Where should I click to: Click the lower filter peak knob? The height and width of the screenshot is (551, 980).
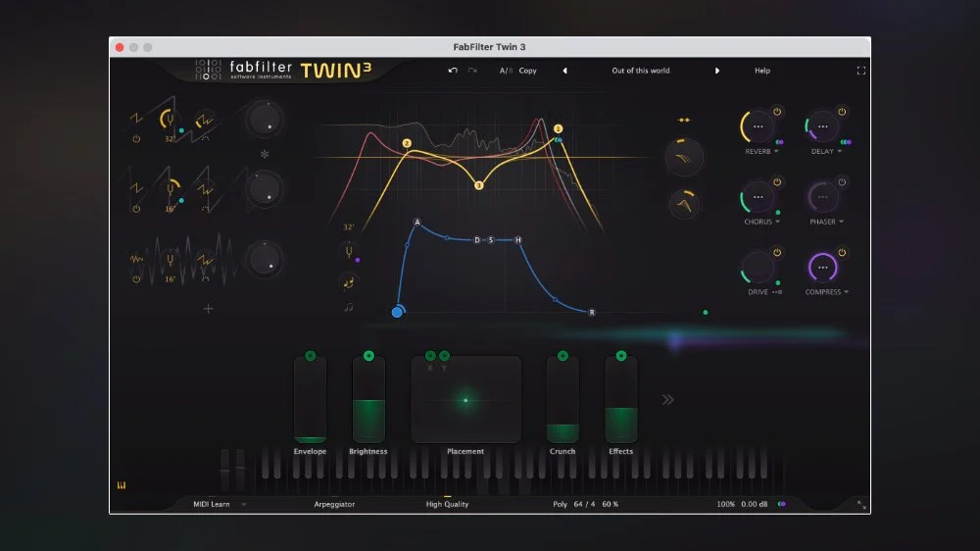[x=684, y=204]
